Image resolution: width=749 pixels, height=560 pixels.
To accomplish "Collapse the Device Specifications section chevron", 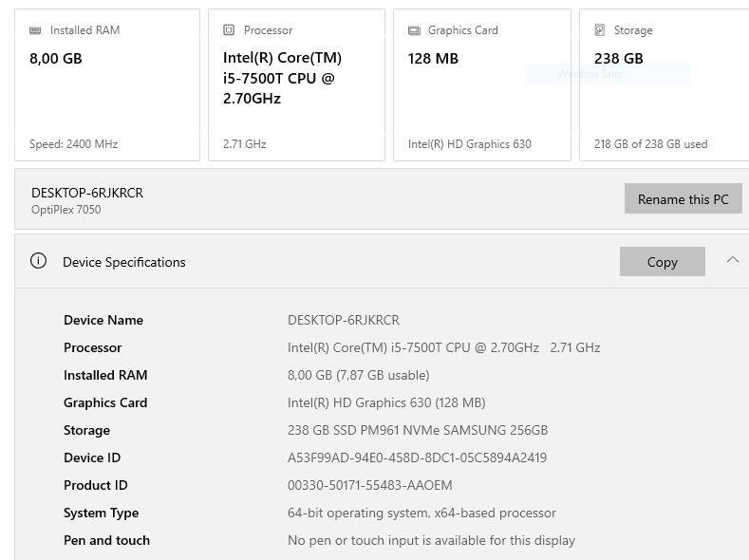I will click(x=732, y=260).
